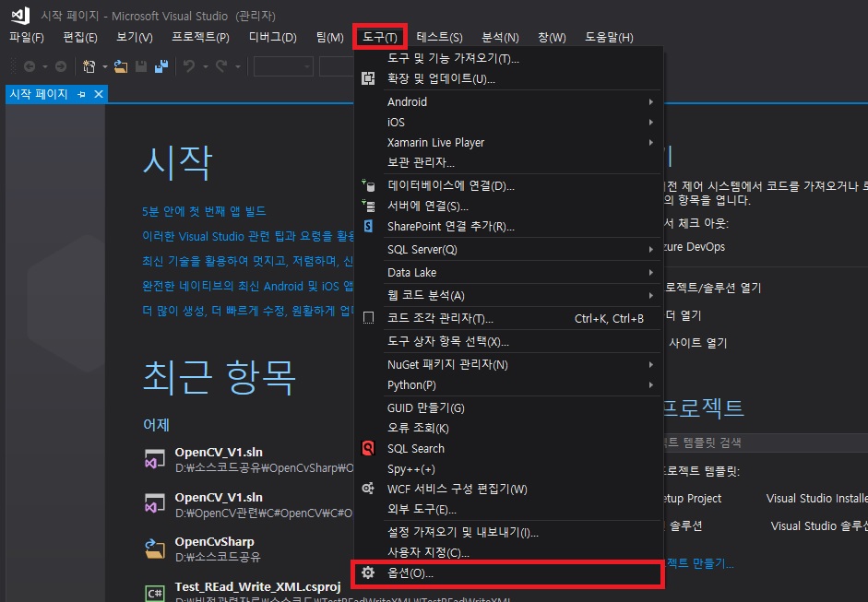Open the 프로젝트(P) menu
This screenshot has width=868, height=602.
click(200, 37)
